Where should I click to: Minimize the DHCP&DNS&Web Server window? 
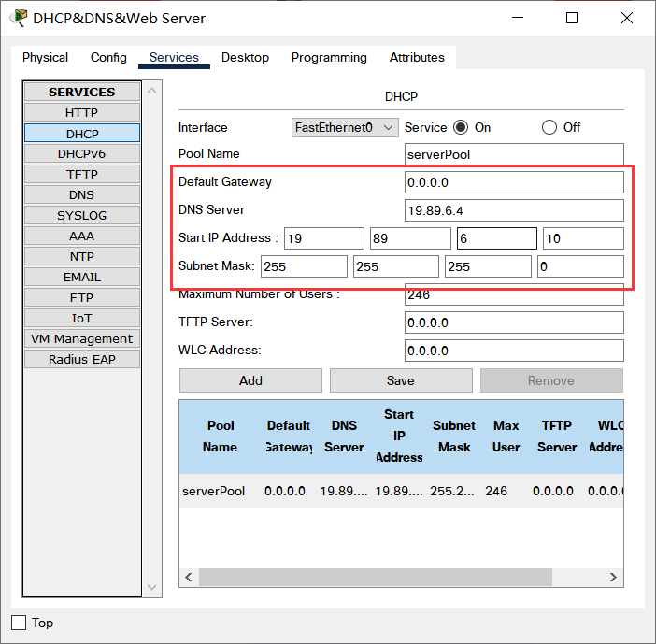tap(518, 18)
